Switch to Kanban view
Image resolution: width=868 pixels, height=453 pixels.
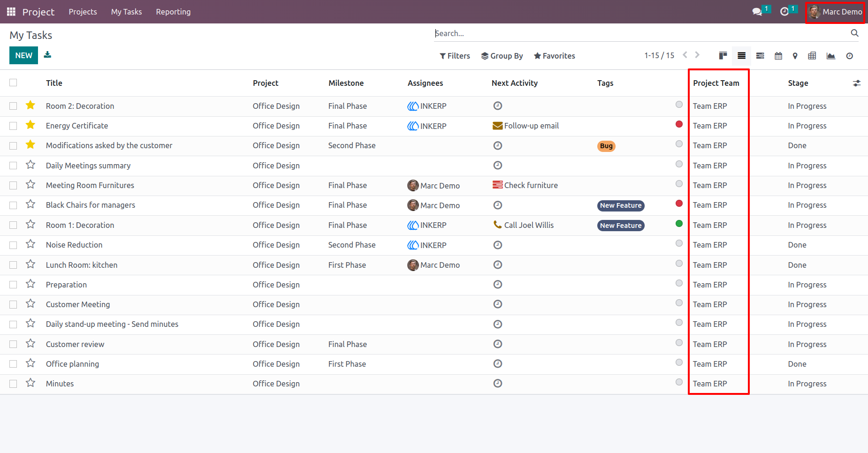[723, 56]
